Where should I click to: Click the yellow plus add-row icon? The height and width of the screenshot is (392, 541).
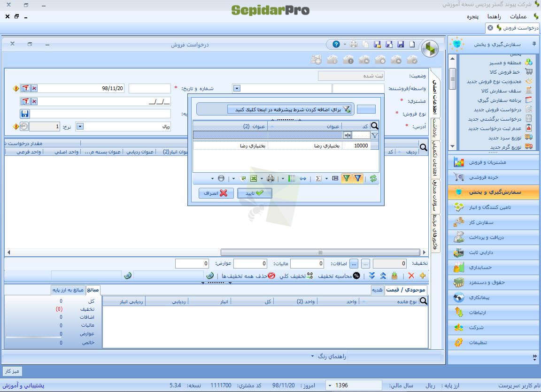pos(422,276)
